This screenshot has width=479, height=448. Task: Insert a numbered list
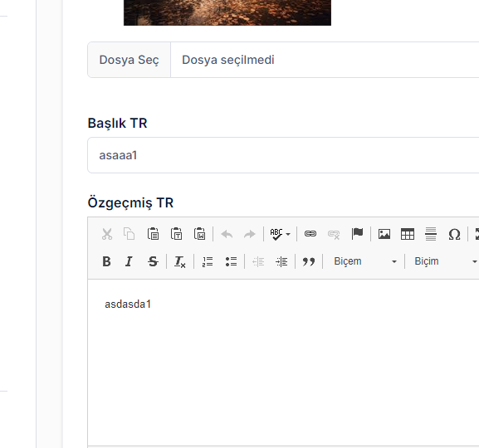click(208, 261)
